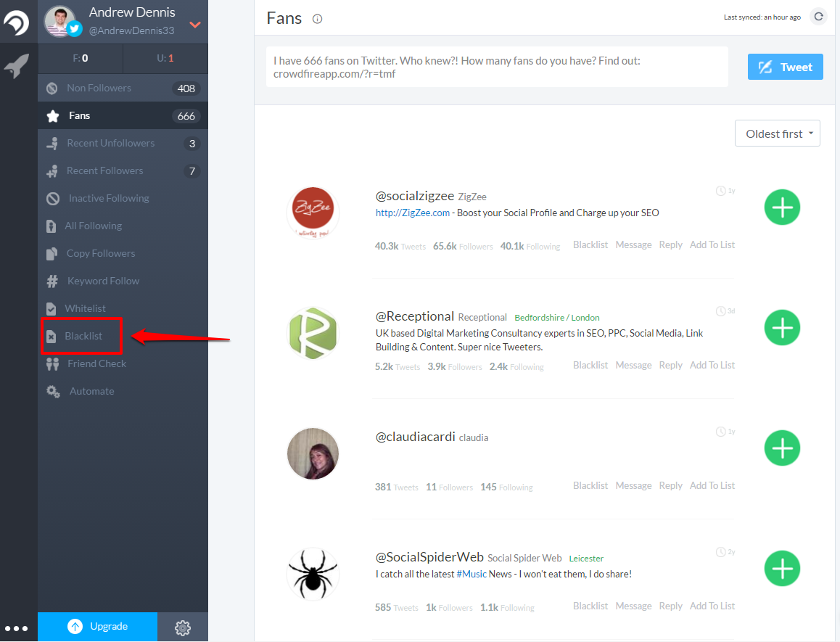Click the three-dots more menu icon
This screenshot has height=642, width=840.
coord(17,629)
